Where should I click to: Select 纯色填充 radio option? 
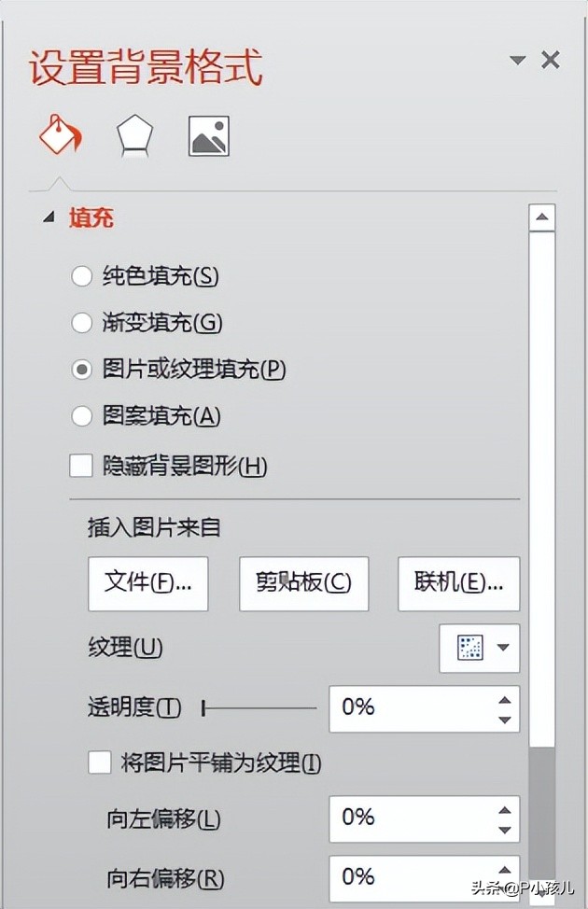[x=82, y=276]
